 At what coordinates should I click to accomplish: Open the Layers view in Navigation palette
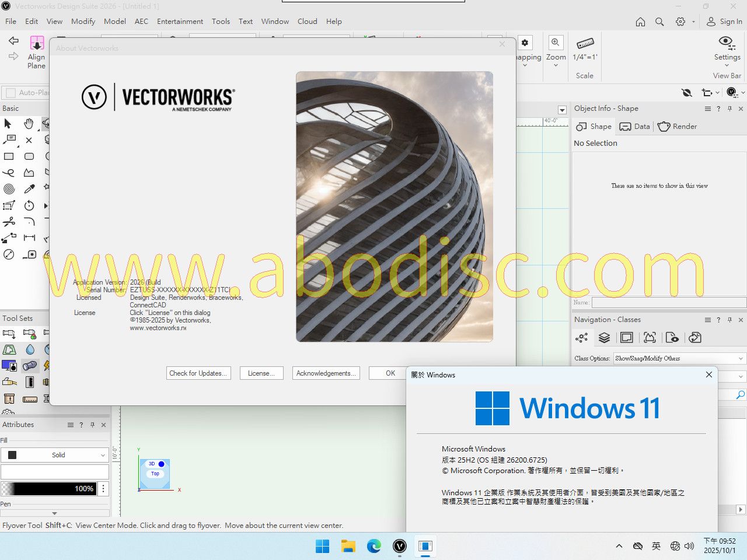(604, 338)
